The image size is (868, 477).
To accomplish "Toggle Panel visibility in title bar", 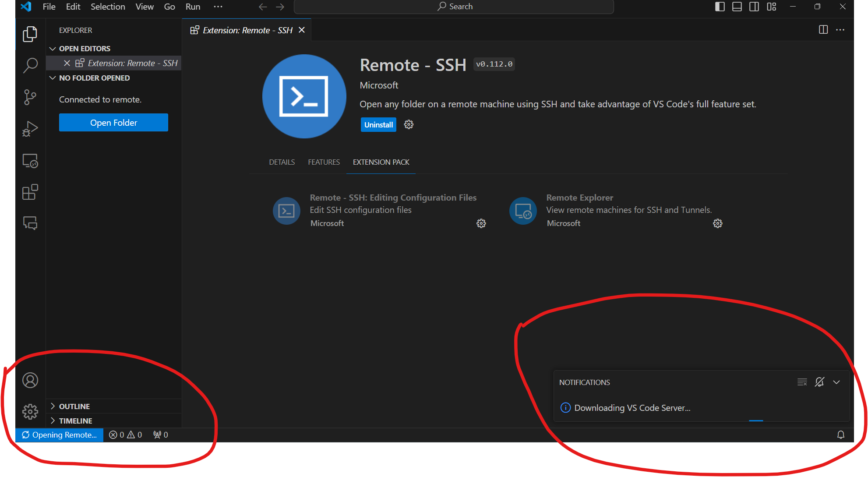I will pos(737,7).
